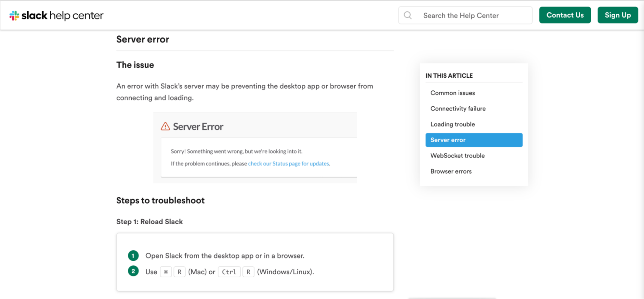Click the Command key symbol in Step 2

point(166,272)
